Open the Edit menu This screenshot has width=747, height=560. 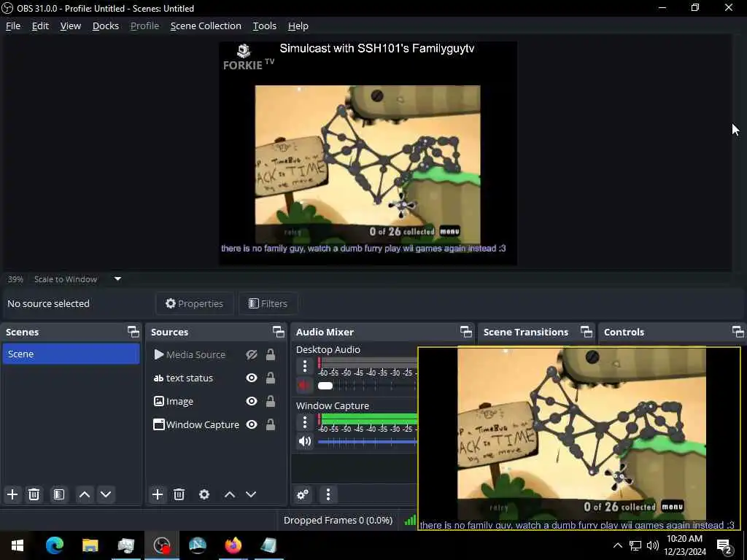(x=40, y=26)
